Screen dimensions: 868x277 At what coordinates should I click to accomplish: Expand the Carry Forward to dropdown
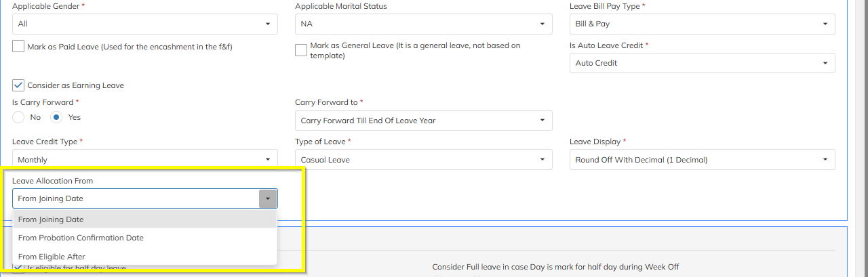pyautogui.click(x=423, y=121)
